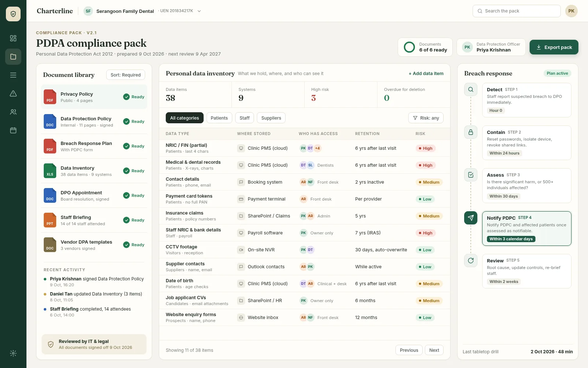Open the people icon in sidebar
This screenshot has height=368, width=588.
click(x=13, y=112)
